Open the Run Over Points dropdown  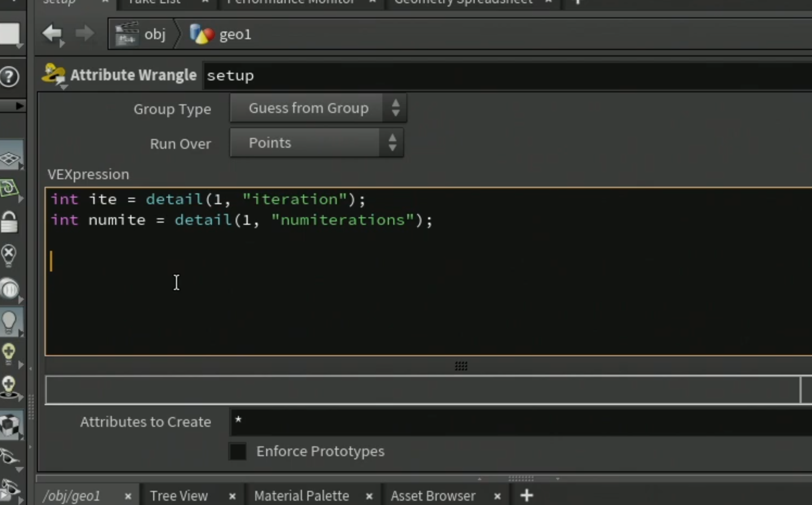pyautogui.click(x=317, y=143)
